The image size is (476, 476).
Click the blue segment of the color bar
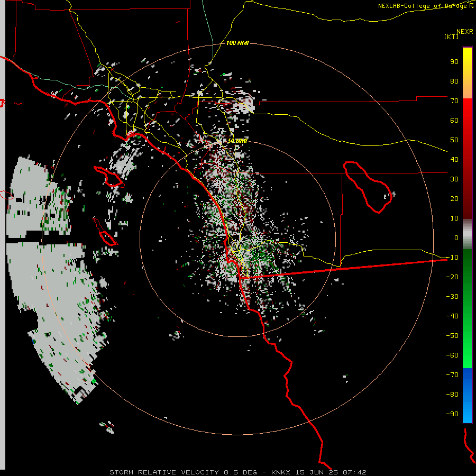(467, 396)
